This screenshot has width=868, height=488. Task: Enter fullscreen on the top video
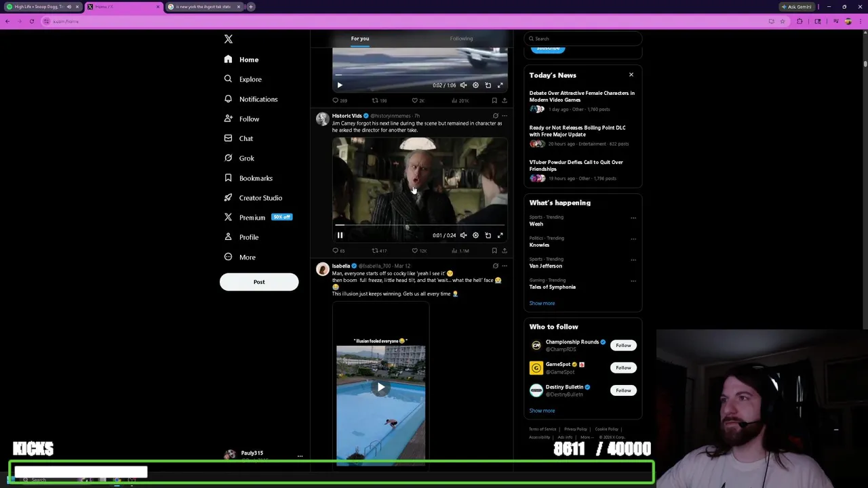click(x=500, y=85)
